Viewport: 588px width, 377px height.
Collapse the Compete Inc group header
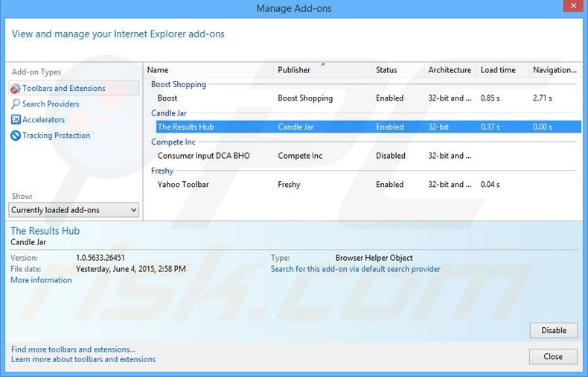[173, 142]
